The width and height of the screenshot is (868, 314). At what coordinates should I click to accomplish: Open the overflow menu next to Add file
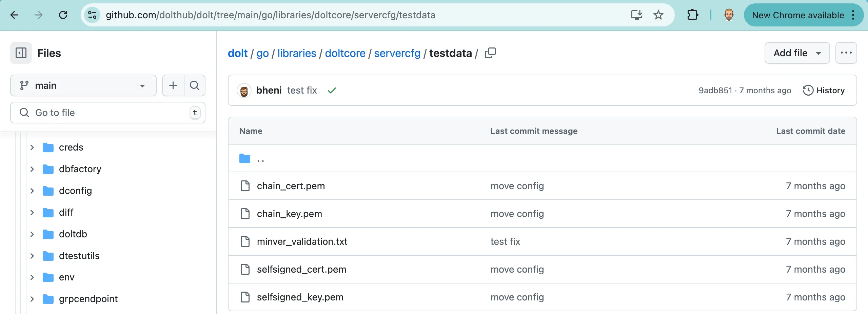[846, 53]
